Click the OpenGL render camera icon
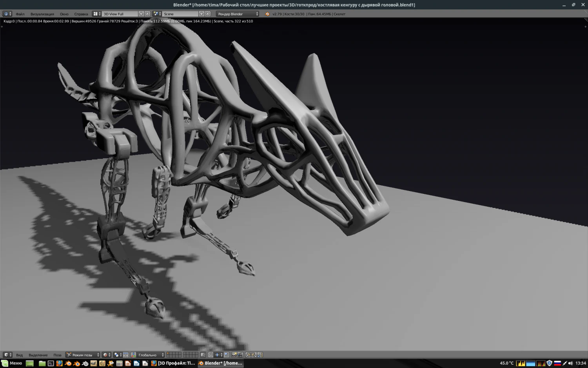 (x=234, y=355)
